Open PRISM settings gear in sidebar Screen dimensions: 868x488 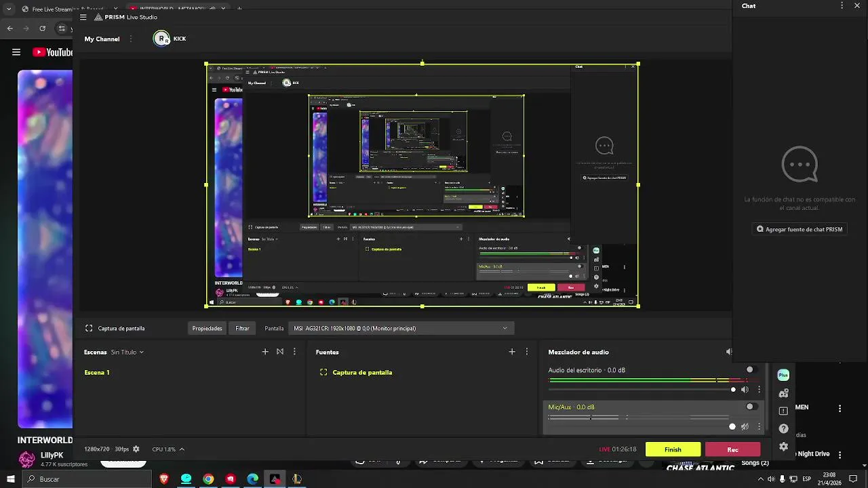click(x=783, y=447)
